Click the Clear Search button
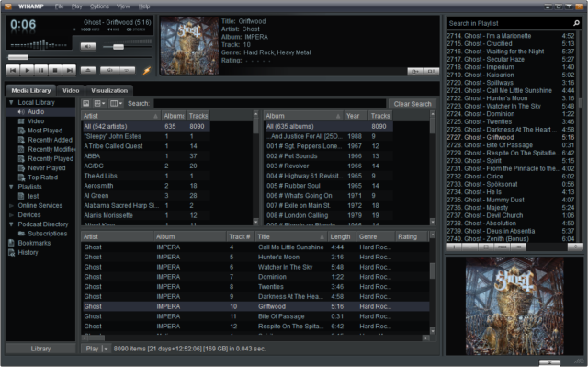This screenshot has width=588, height=367. click(413, 104)
